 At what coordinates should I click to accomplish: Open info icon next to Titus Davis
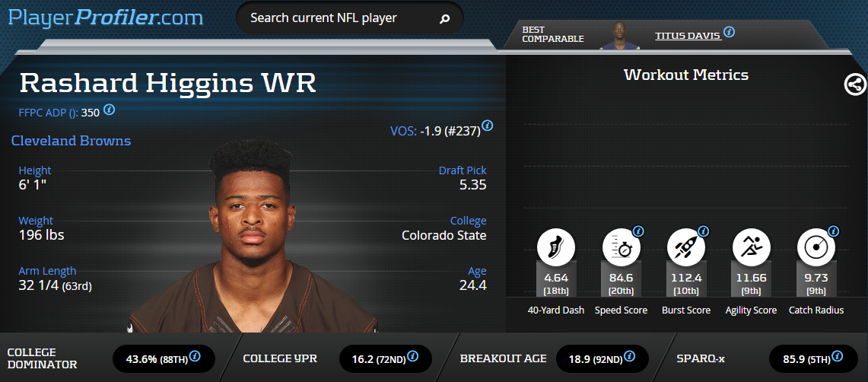click(x=729, y=31)
